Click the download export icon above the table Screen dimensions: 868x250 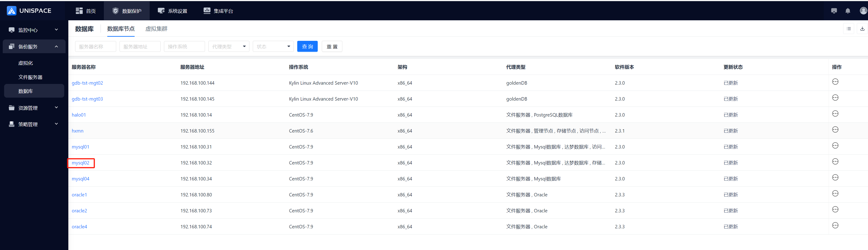click(x=862, y=29)
